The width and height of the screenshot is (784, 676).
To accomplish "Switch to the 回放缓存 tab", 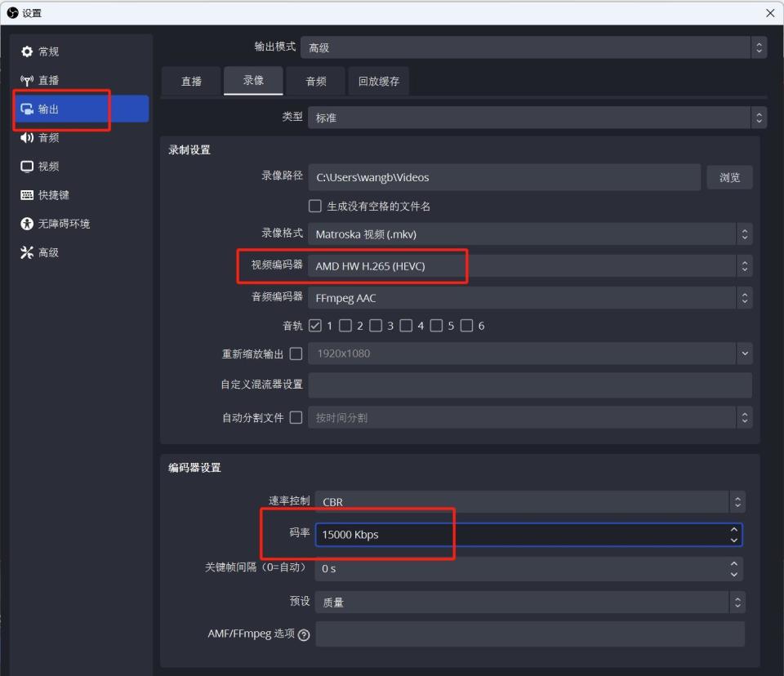I will point(378,81).
